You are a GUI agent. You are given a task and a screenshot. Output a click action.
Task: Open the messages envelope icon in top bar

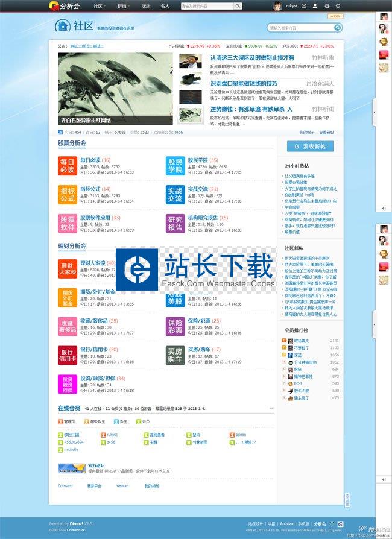click(x=303, y=6)
